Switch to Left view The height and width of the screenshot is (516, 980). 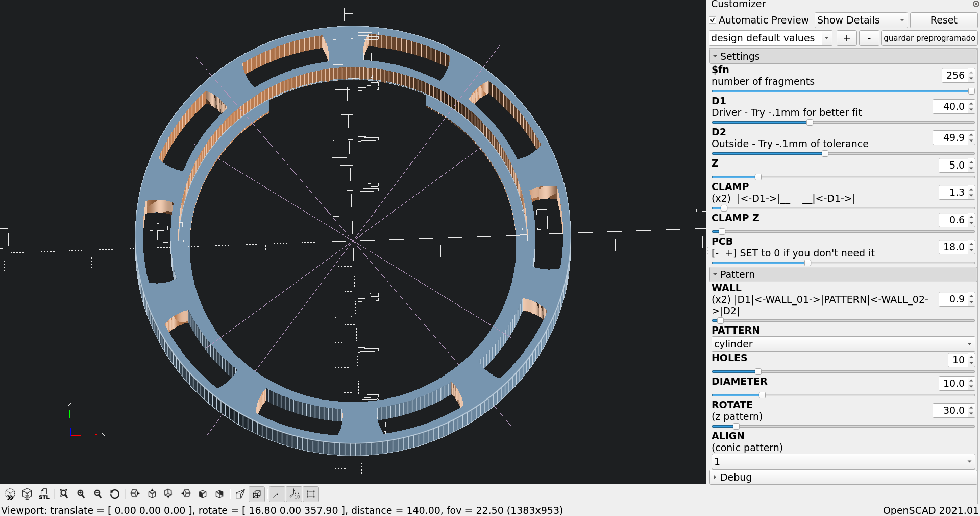(x=186, y=494)
